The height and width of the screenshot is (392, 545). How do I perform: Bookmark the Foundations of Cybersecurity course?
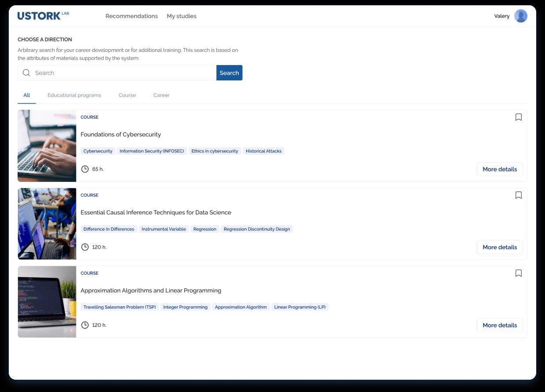519,117
